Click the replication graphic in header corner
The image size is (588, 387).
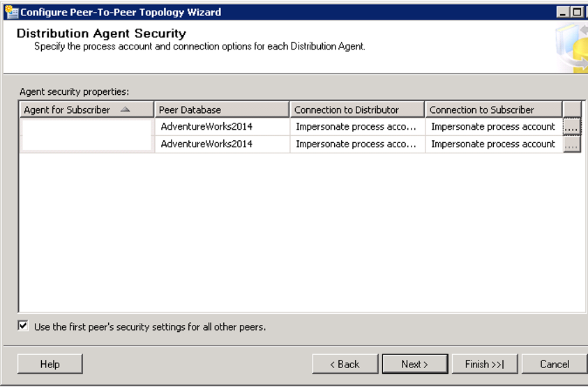[x=572, y=47]
